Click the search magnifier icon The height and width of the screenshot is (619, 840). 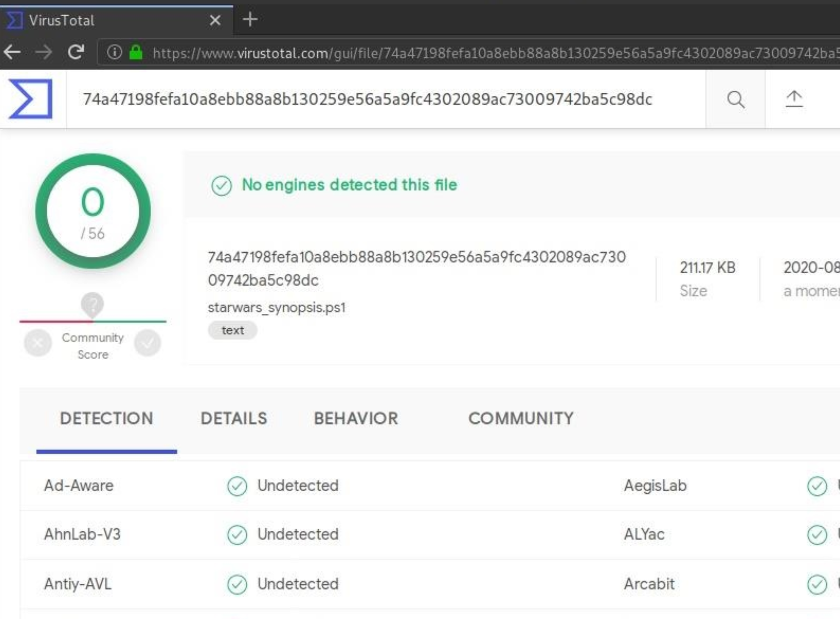pos(735,99)
